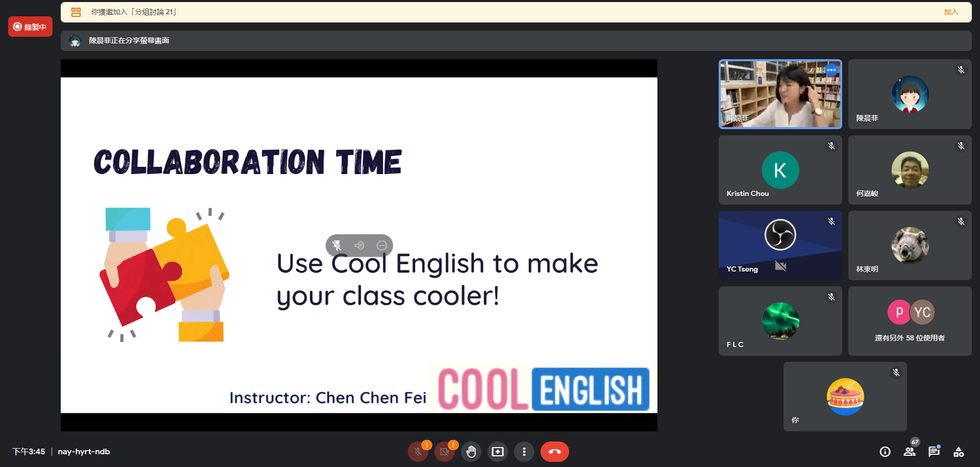Show the participants list of 67 people
Image resolution: width=980 pixels, height=467 pixels.
910,452
